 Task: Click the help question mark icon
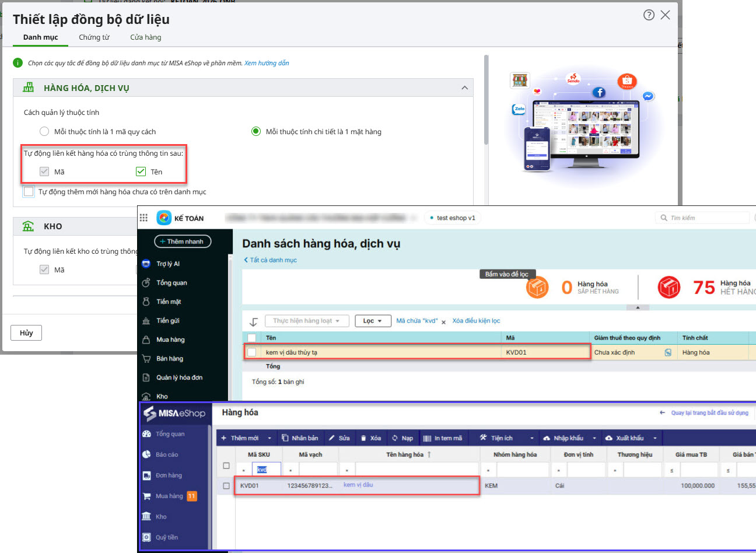(x=649, y=15)
